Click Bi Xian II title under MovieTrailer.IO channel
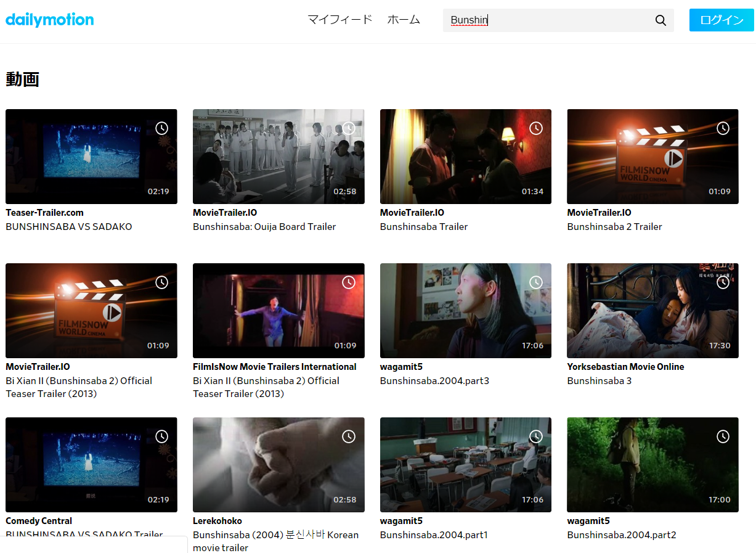756x553 pixels. pos(79,387)
